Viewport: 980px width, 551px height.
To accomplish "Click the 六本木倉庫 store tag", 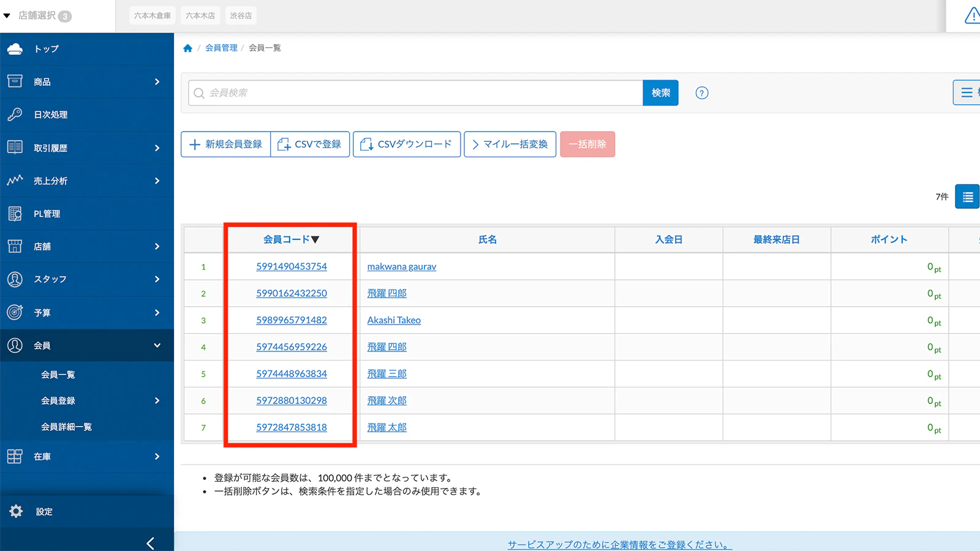I will click(x=153, y=16).
